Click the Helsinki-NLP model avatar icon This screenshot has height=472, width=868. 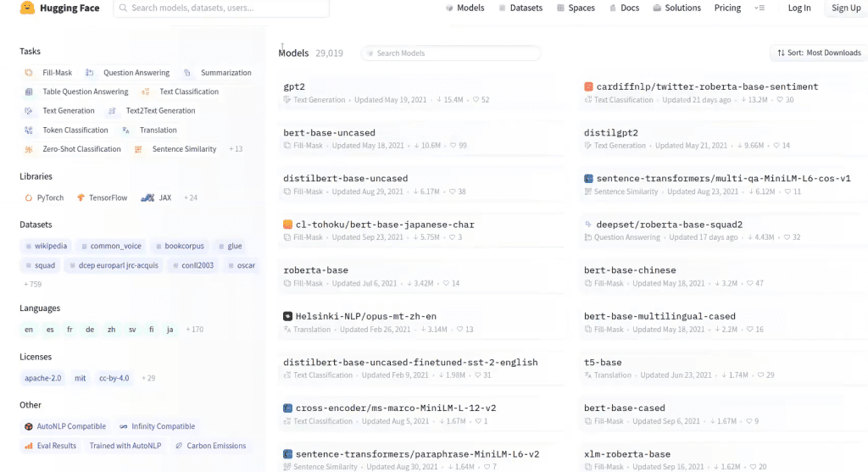[287, 317]
